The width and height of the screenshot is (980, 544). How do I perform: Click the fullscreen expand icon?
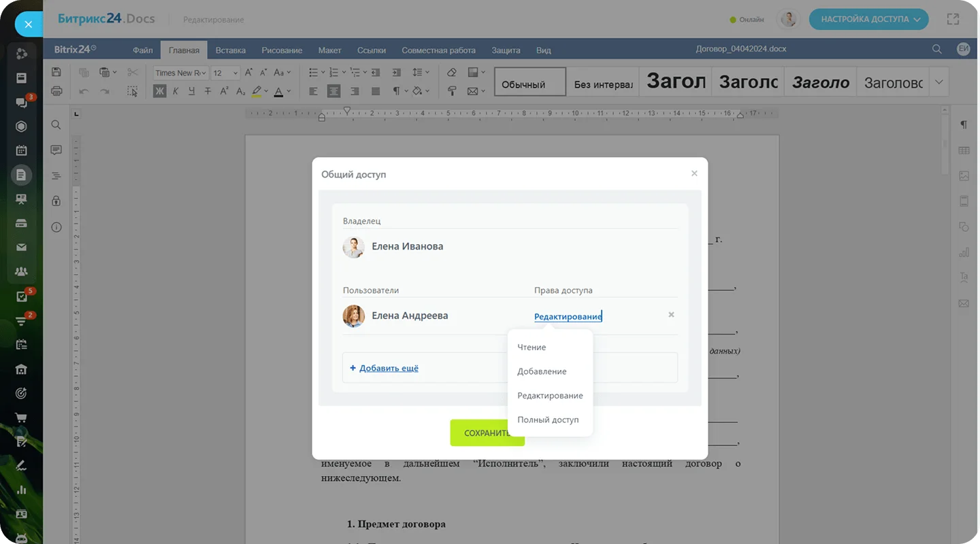coord(953,20)
